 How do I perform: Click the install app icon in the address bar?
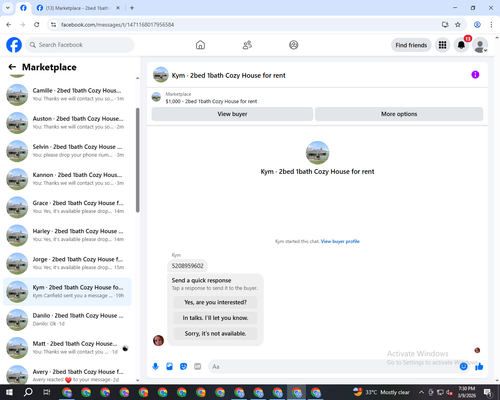(x=445, y=25)
